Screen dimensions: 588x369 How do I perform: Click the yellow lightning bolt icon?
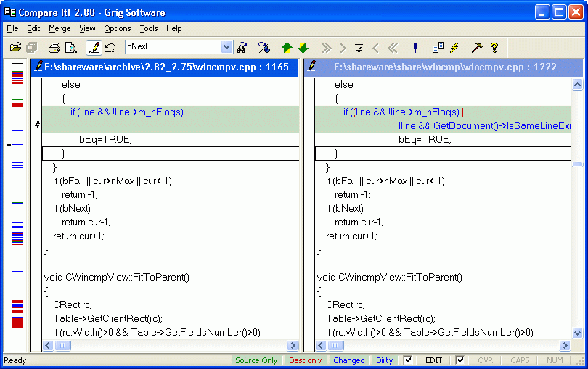(454, 48)
